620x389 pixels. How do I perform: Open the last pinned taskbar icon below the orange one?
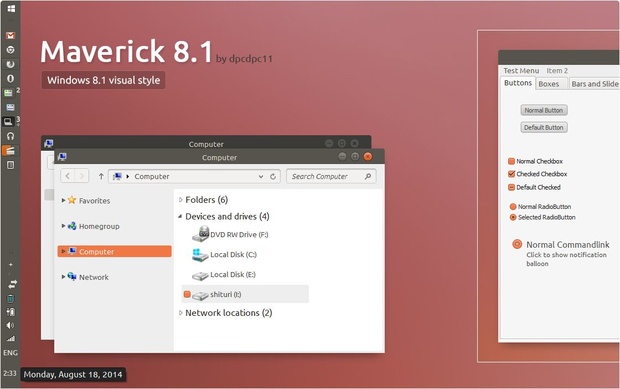click(x=11, y=165)
